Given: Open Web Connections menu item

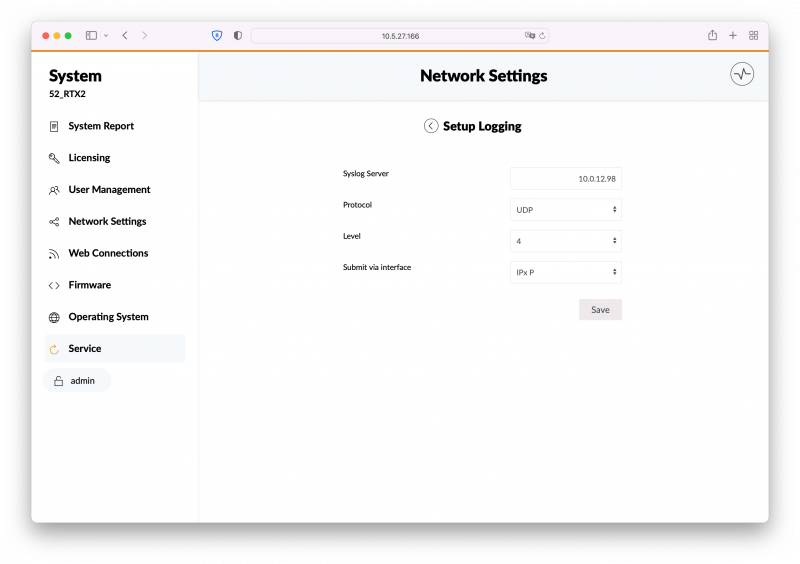Looking at the screenshot, I should click(115, 254).
